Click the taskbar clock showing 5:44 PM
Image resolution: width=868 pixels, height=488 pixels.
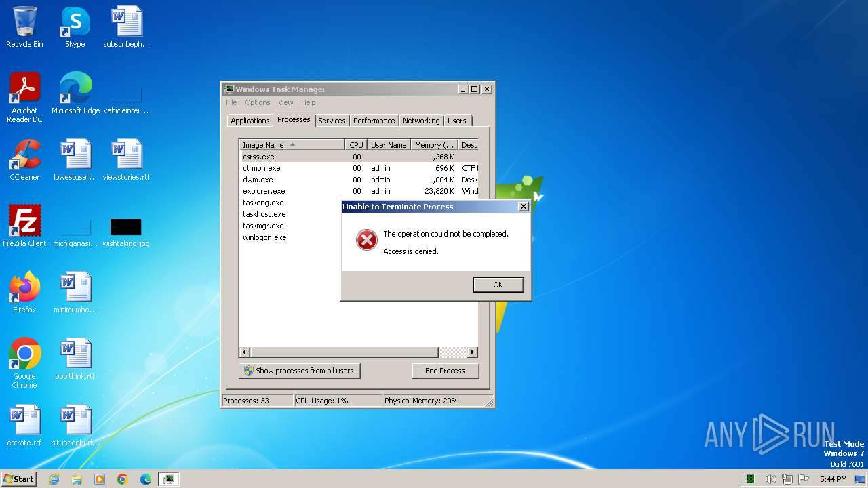pos(833,479)
